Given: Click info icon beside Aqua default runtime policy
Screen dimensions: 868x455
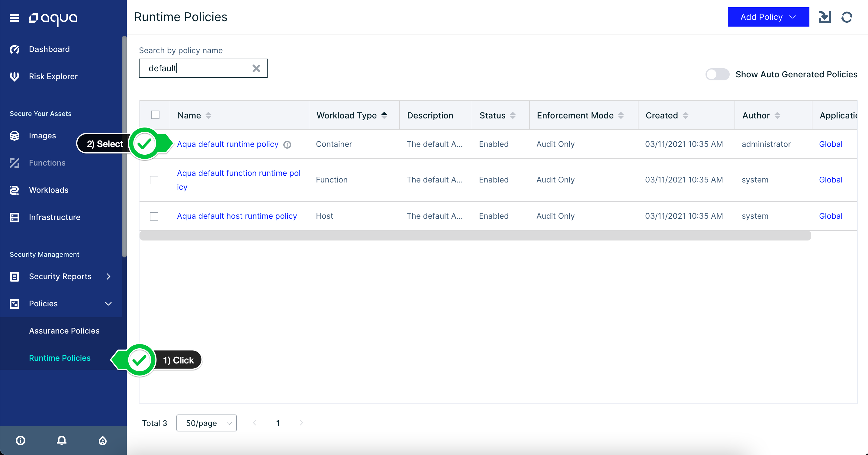Looking at the screenshot, I should point(287,145).
